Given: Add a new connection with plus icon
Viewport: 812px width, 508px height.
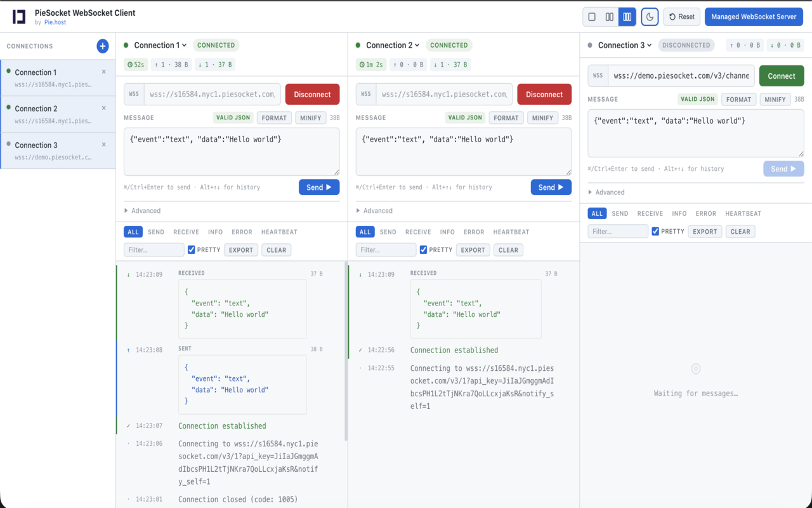Looking at the screenshot, I should pos(103,46).
